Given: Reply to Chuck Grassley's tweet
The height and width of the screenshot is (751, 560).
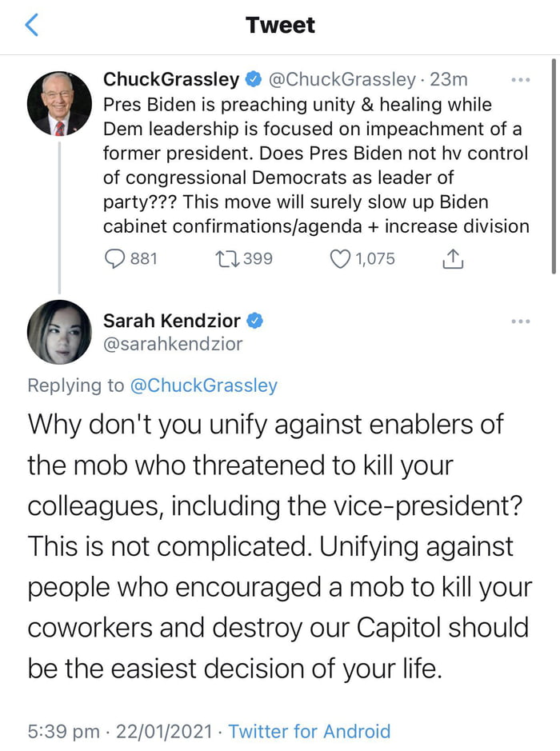Looking at the screenshot, I should (116, 258).
